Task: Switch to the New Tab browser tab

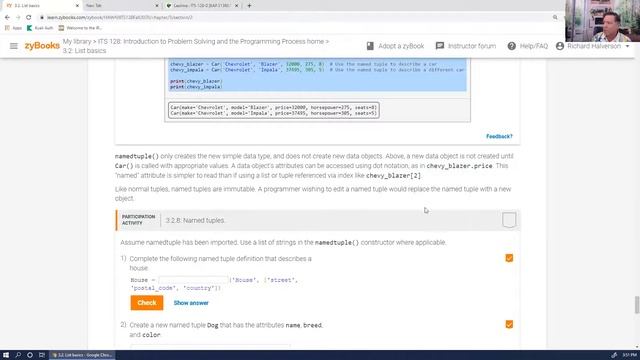Action: coord(122,6)
